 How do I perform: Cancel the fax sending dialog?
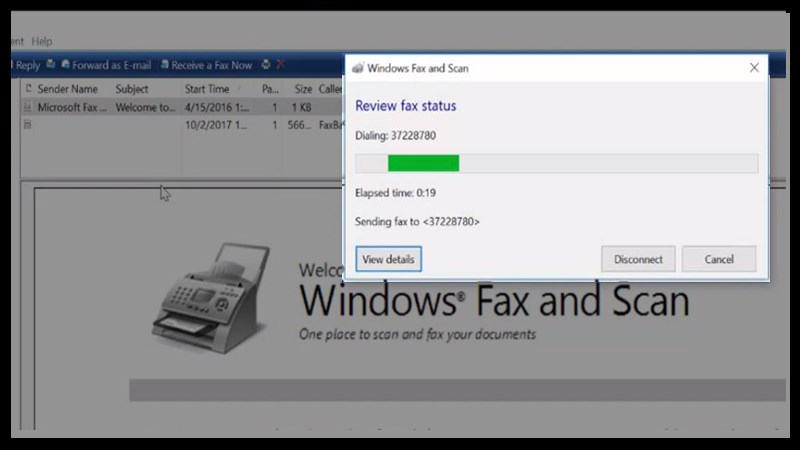(719, 259)
